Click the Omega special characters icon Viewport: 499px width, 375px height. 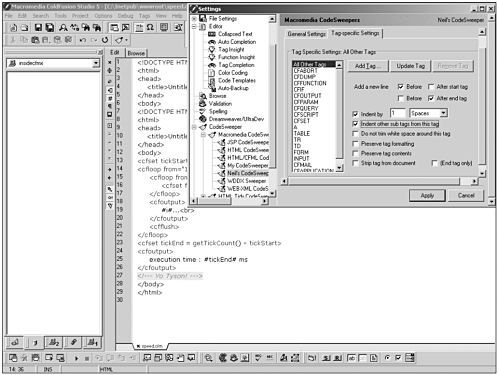(x=150, y=27)
